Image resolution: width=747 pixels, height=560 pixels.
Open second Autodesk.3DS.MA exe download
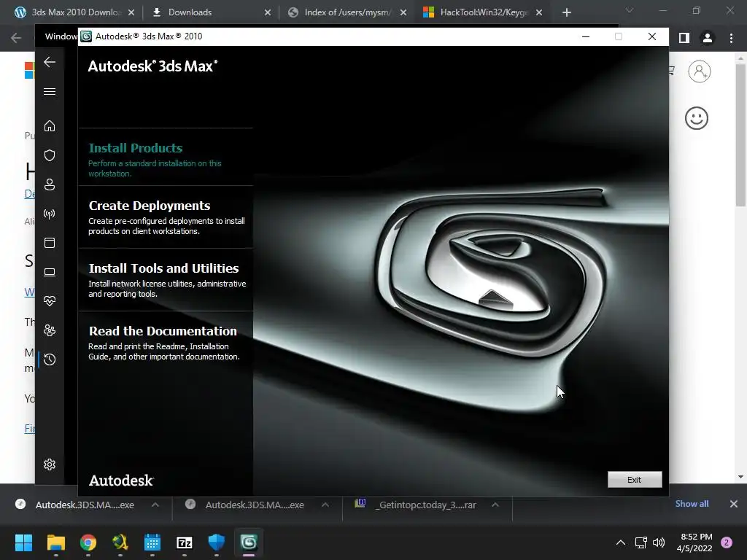point(255,505)
